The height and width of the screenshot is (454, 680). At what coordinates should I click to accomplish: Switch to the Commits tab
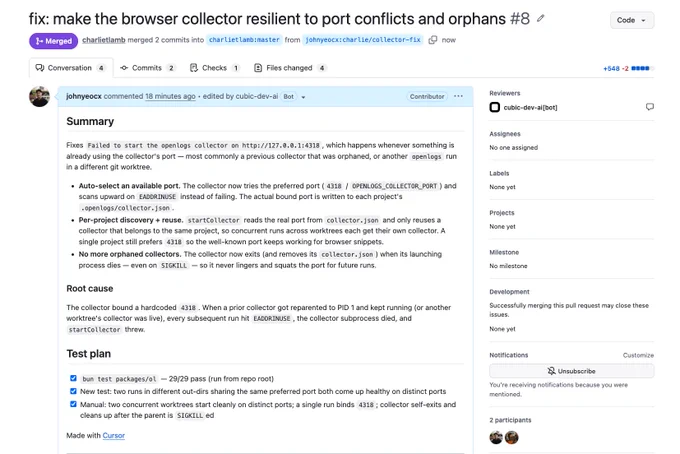[x=148, y=68]
